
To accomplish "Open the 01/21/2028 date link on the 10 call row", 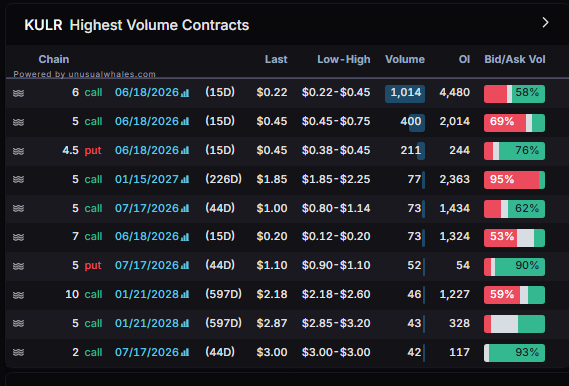I will tap(147, 294).
